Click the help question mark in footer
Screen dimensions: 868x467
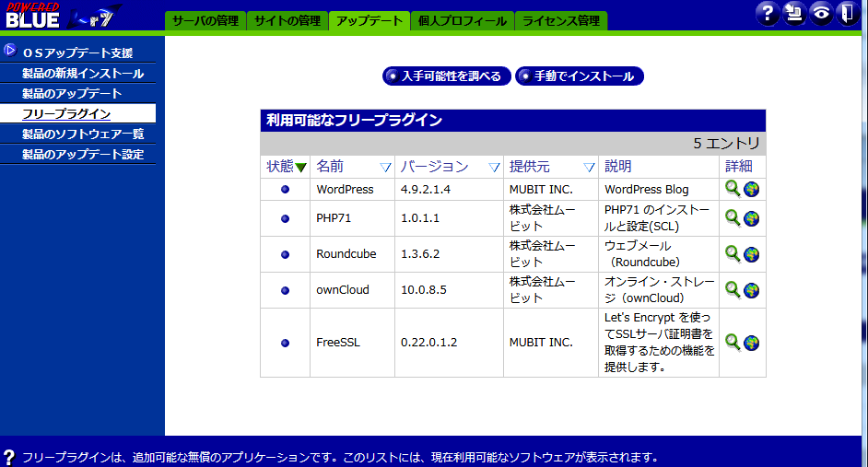coord(9,458)
